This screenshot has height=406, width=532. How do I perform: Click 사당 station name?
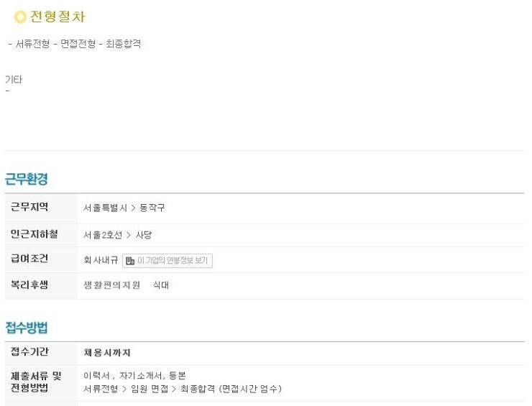pos(144,235)
